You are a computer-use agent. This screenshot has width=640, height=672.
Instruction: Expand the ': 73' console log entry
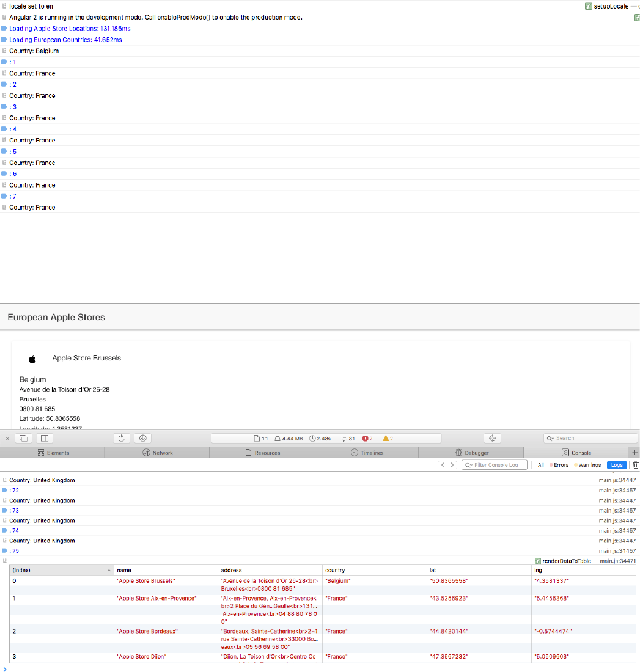(4, 510)
